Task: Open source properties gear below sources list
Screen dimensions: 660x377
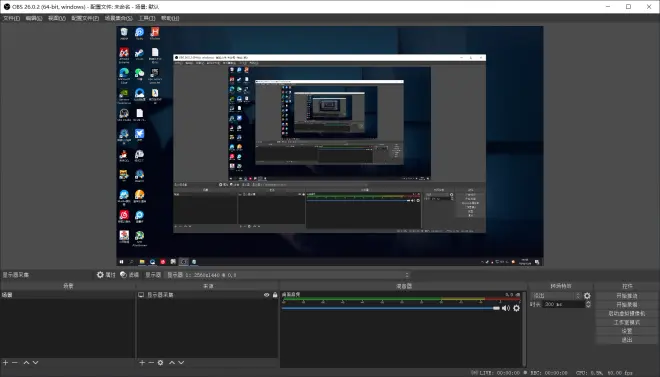Action: [x=160, y=362]
